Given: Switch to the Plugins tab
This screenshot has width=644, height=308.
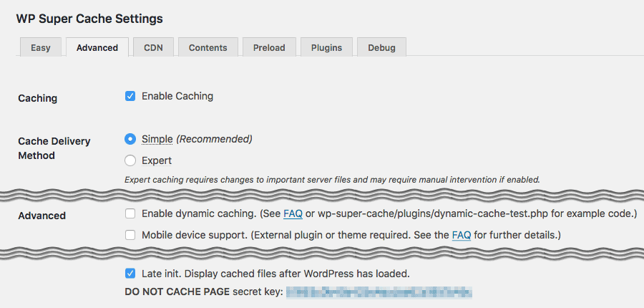Looking at the screenshot, I should click(x=326, y=47).
